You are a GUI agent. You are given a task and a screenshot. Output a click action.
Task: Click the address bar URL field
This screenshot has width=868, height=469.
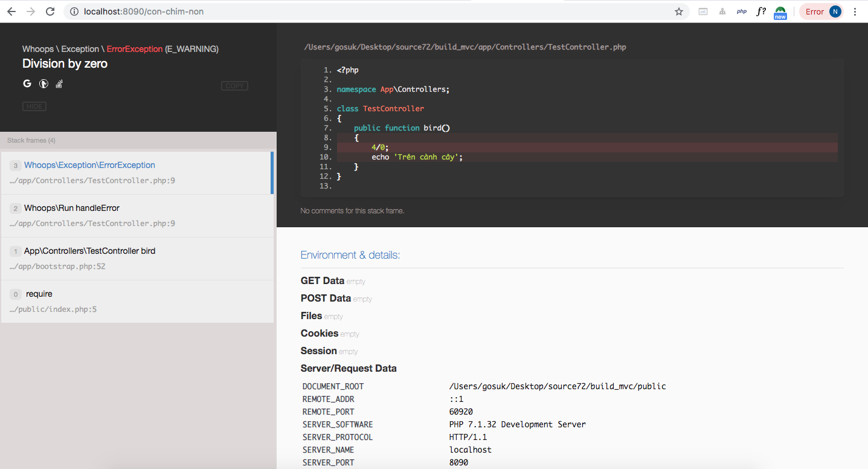pyautogui.click(x=362, y=11)
